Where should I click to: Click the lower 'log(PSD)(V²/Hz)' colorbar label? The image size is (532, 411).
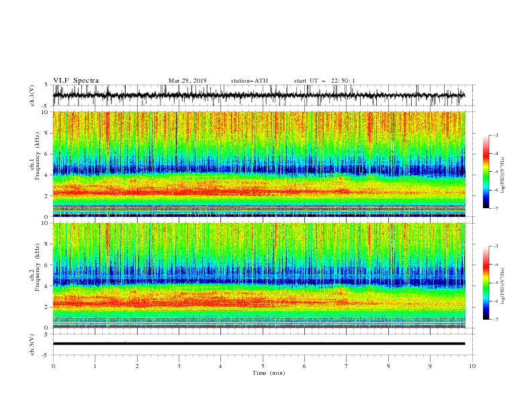tap(503, 285)
